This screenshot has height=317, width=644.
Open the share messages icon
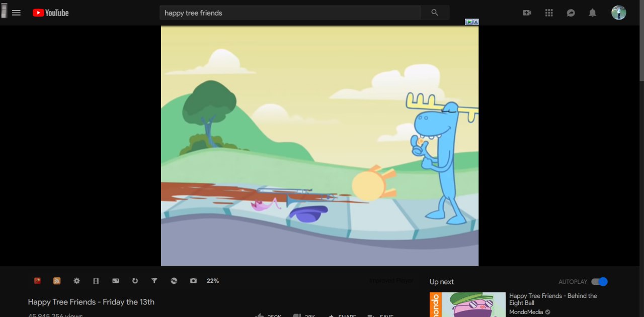(x=571, y=13)
